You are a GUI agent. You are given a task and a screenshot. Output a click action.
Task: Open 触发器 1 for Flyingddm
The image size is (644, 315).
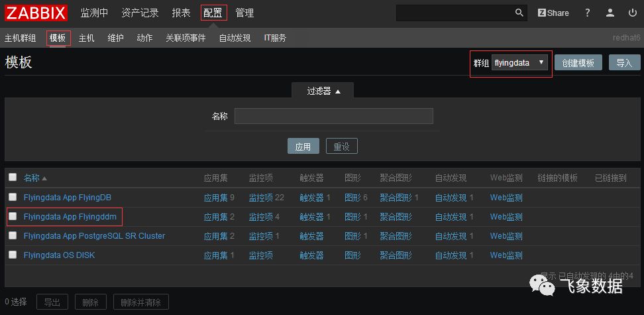pos(312,217)
